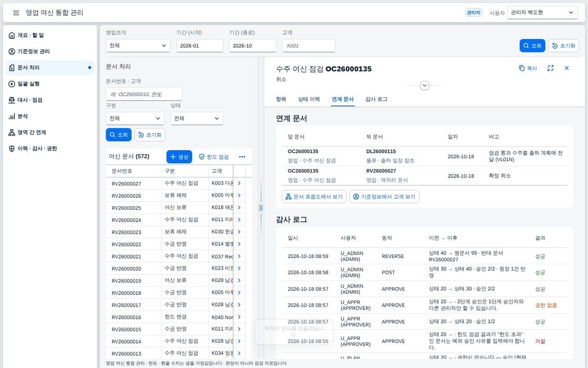Click 조회 in the 문서 처리 panel

(119, 135)
